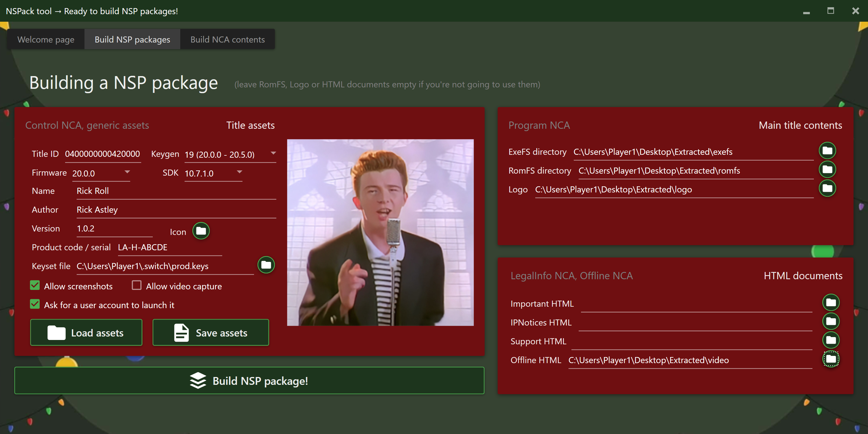Browse for the ExeFS directory

[x=827, y=151]
